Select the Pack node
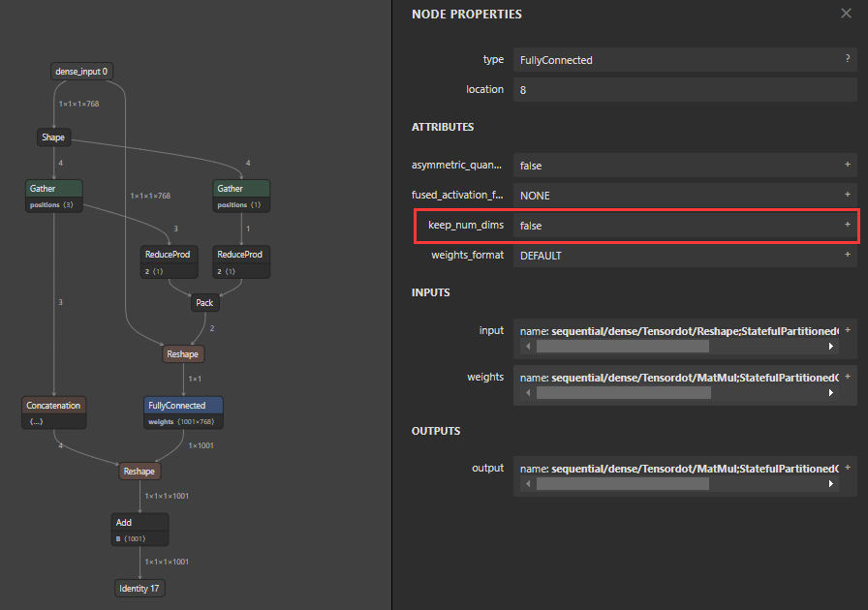 click(204, 303)
